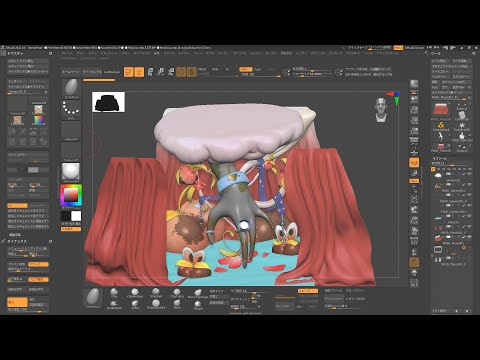
Task: Select the Inflat brush
Action: pyautogui.click(x=135, y=304)
